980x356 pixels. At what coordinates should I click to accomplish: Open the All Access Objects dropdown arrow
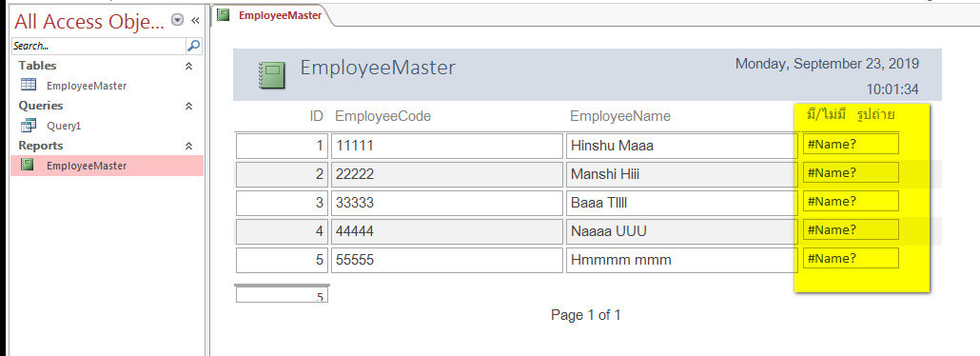178,21
